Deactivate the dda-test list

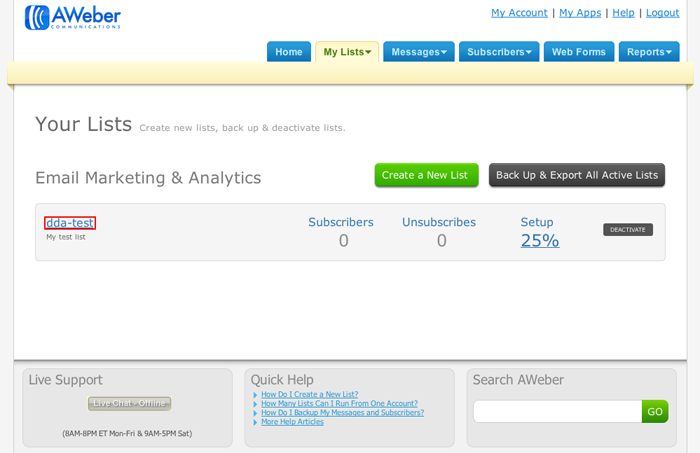pyautogui.click(x=628, y=229)
